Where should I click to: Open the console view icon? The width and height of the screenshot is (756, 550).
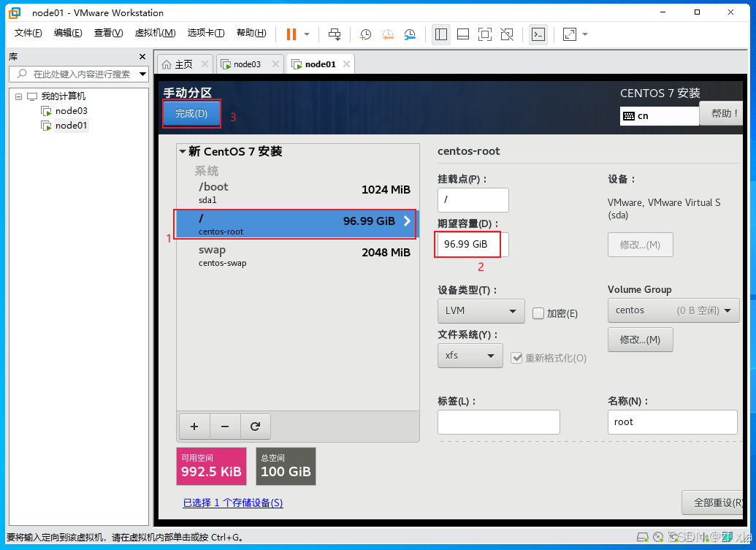click(538, 34)
